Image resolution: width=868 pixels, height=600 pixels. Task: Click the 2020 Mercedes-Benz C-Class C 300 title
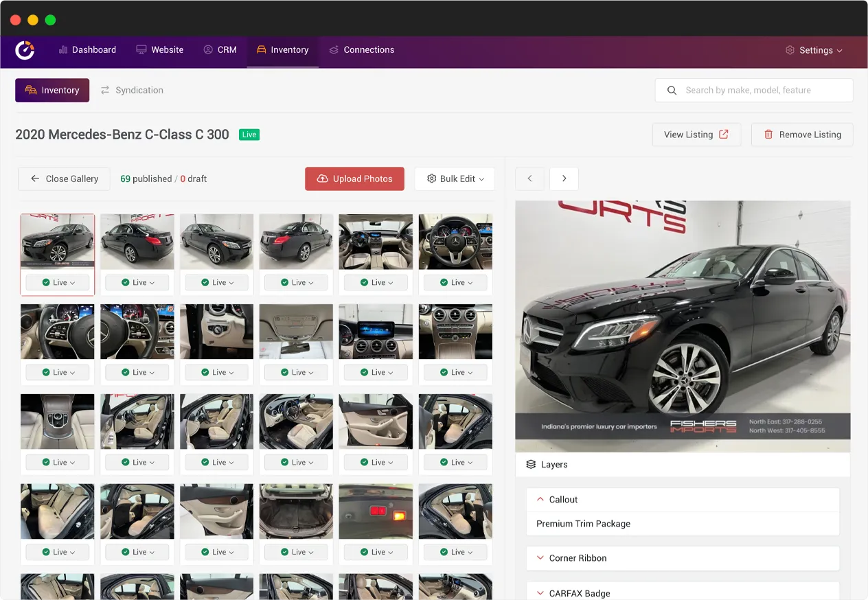[x=122, y=135]
